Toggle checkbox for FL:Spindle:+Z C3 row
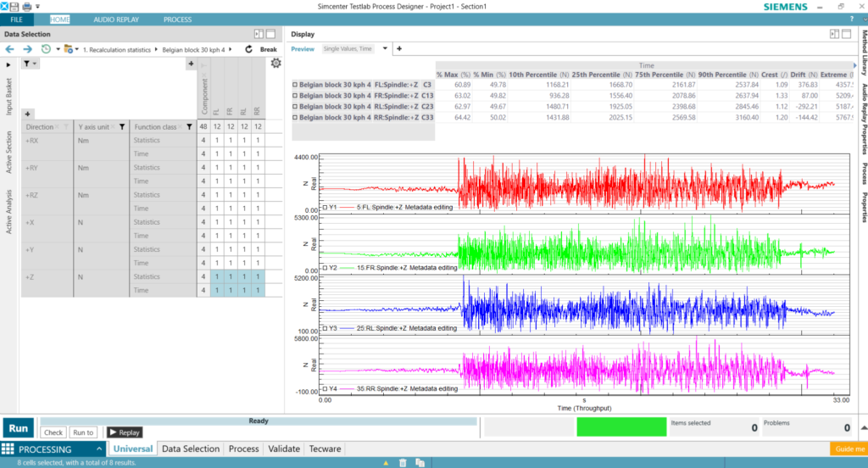Screen dimensions: 868x468 coord(295,85)
